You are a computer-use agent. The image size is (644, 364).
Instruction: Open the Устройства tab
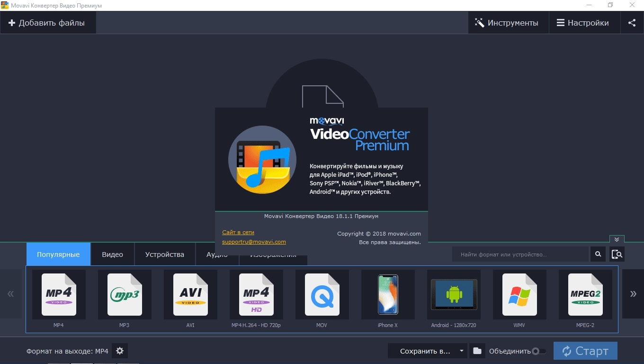pos(165,255)
